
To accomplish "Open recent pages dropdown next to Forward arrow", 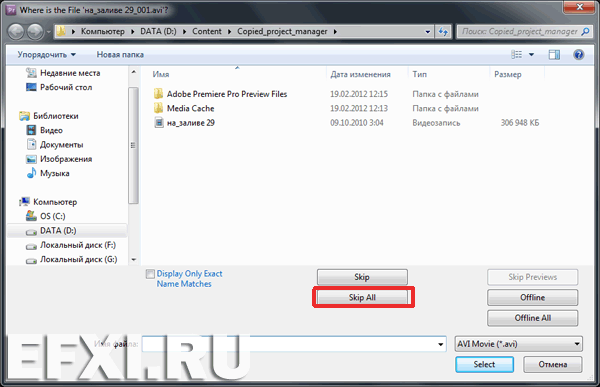I will 48,32.
